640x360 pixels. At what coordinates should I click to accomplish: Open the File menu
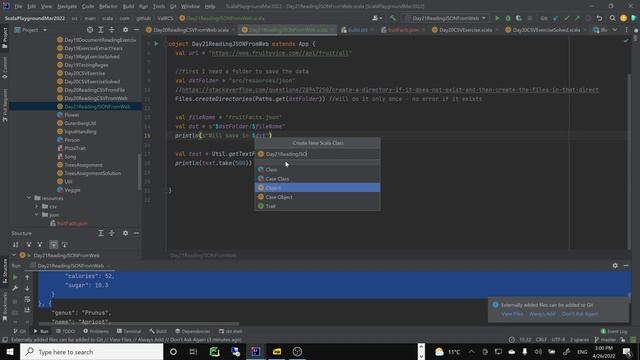click(x=18, y=7)
